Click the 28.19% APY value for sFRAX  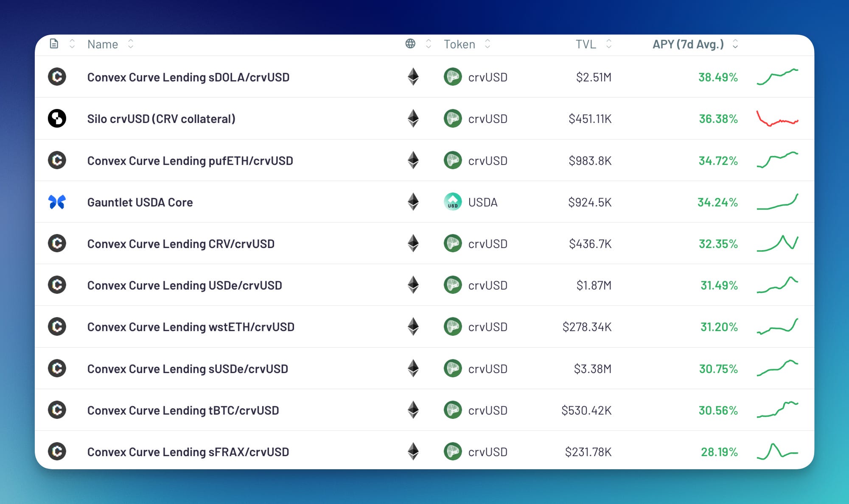coord(719,452)
